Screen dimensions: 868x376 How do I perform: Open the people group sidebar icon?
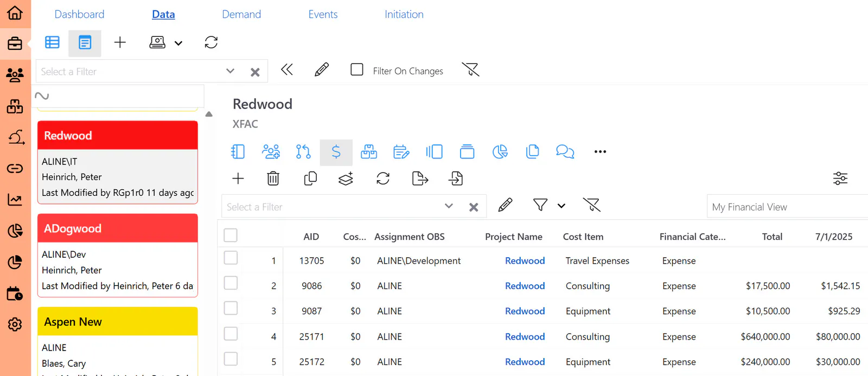coord(15,75)
